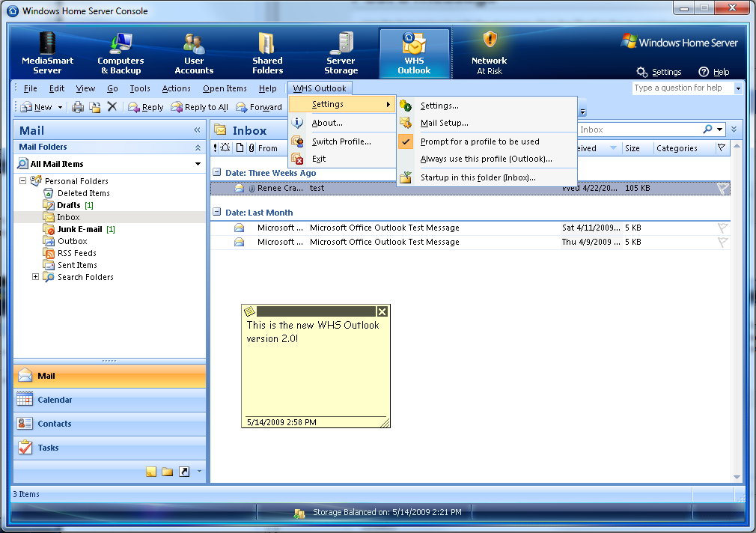756x533 pixels.
Task: Go to the Server Storage tab
Action: coord(341,54)
